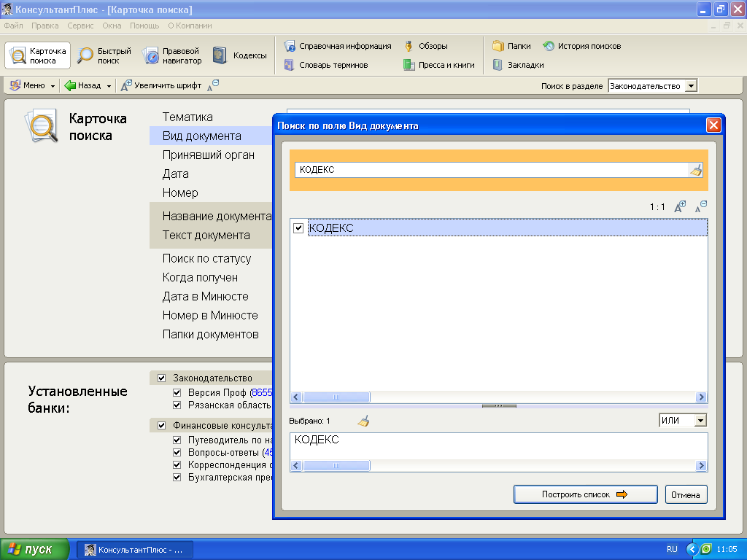747x560 pixels.
Task: Click splitter handle between list and selection
Action: (x=499, y=406)
